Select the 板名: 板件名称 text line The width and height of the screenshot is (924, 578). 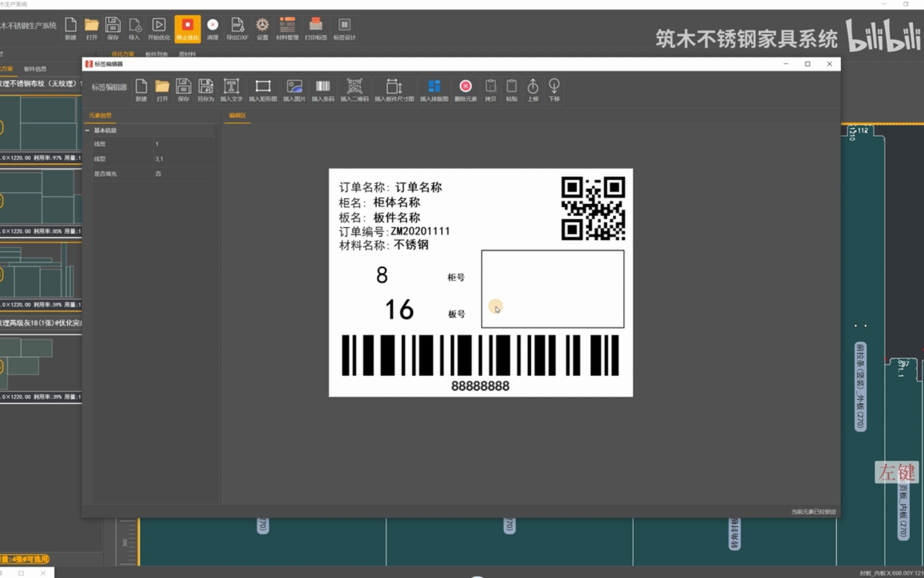(x=379, y=218)
